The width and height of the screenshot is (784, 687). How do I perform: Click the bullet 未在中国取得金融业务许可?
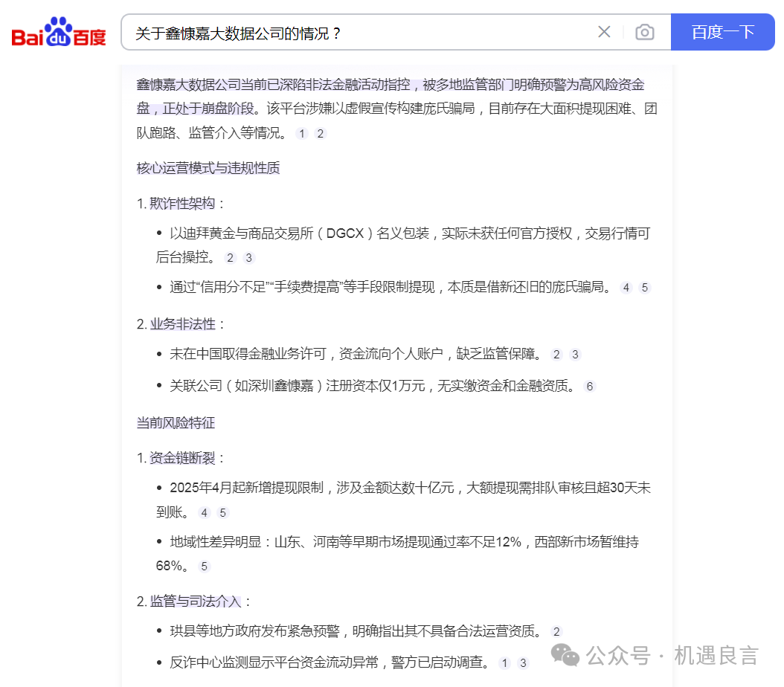(356, 354)
